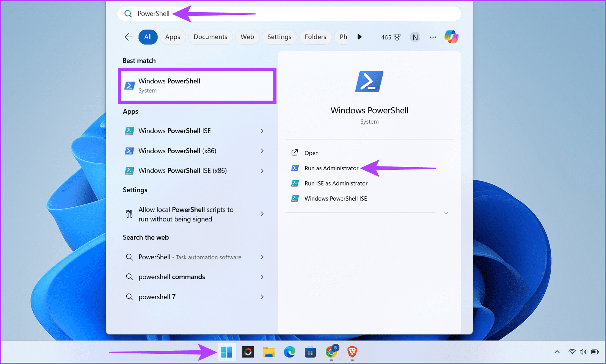The width and height of the screenshot is (606, 364).
Task: Expand Windows PowerShell (x86) options chevron
Action: 262,151
